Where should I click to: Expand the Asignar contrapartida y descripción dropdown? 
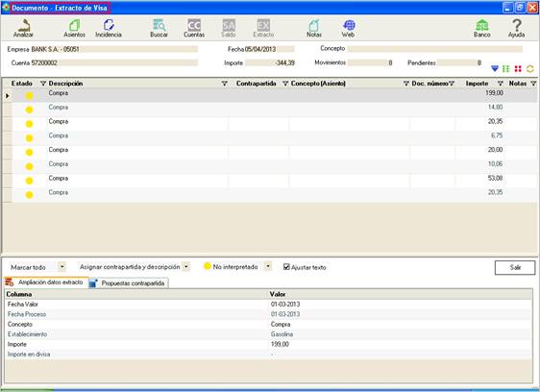[186, 266]
